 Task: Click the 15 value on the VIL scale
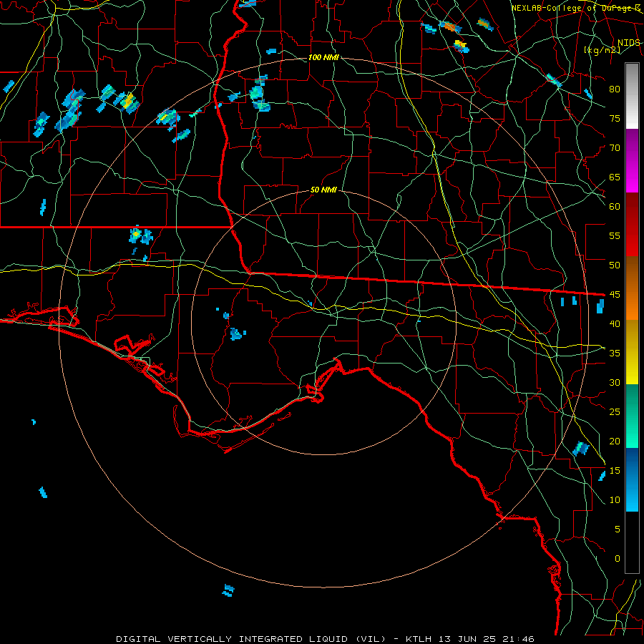pos(615,471)
